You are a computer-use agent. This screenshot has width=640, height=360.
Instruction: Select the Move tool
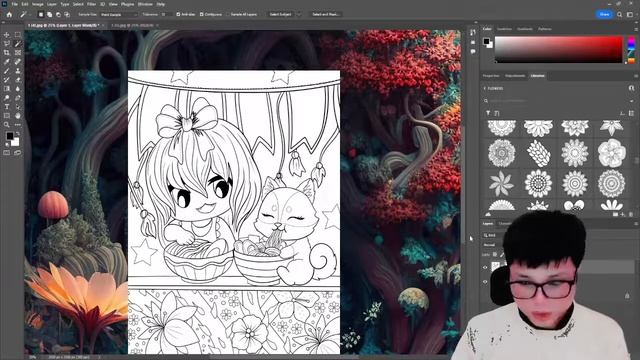click(7, 35)
